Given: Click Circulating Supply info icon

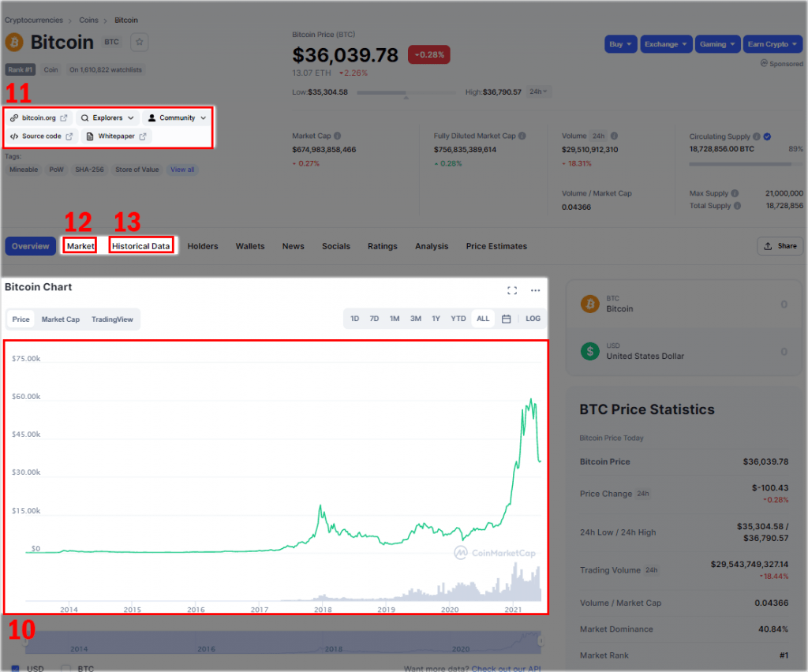Looking at the screenshot, I should (x=757, y=136).
